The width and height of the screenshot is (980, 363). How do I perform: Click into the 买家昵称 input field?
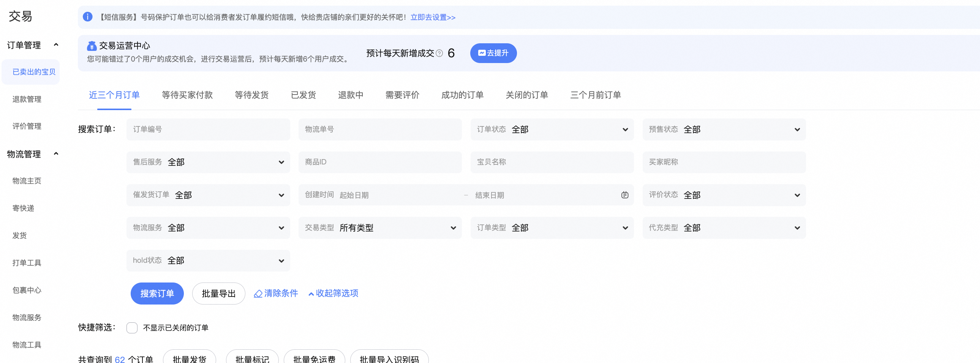click(724, 162)
